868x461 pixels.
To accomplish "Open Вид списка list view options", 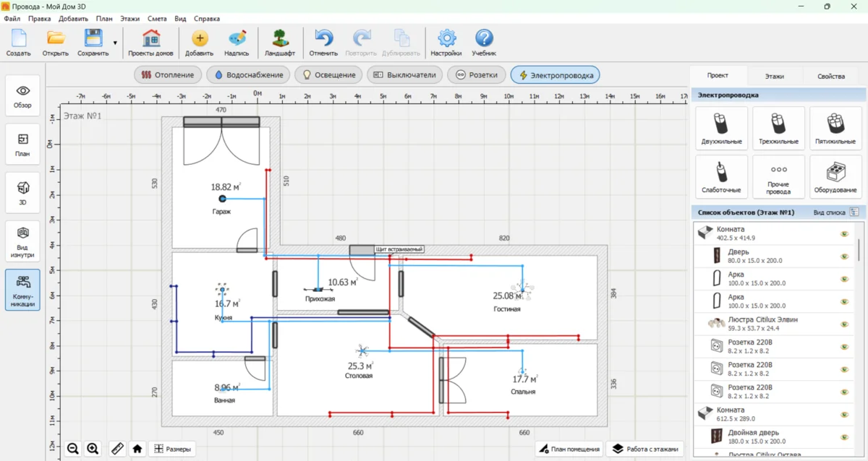I will coord(854,212).
